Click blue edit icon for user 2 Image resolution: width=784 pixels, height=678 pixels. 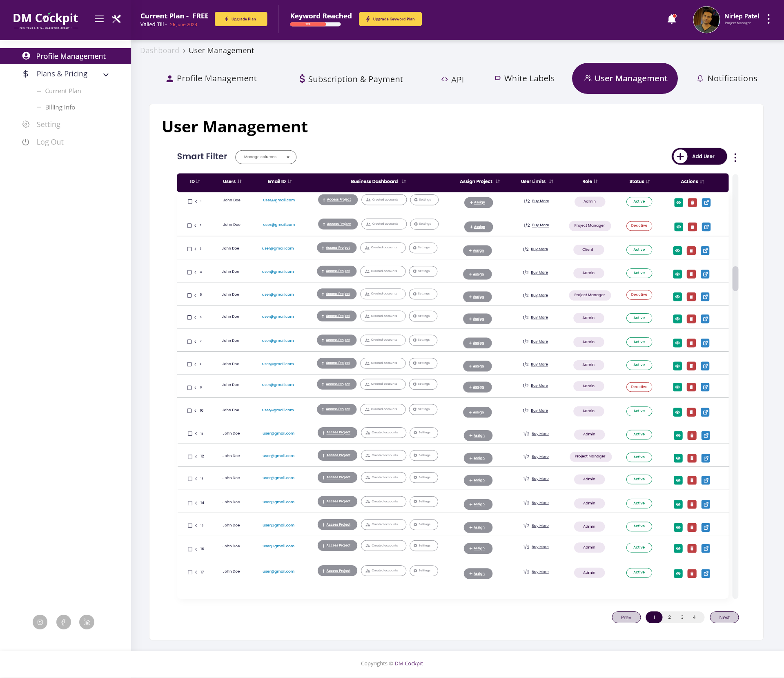[706, 227]
